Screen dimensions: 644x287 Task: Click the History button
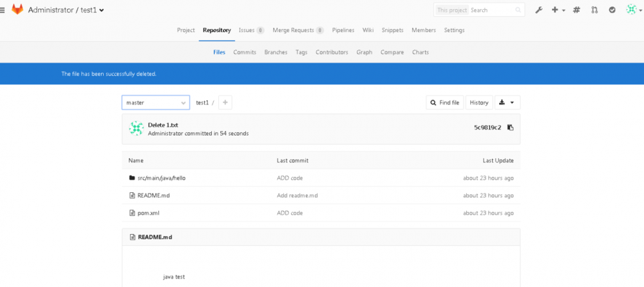pos(478,103)
